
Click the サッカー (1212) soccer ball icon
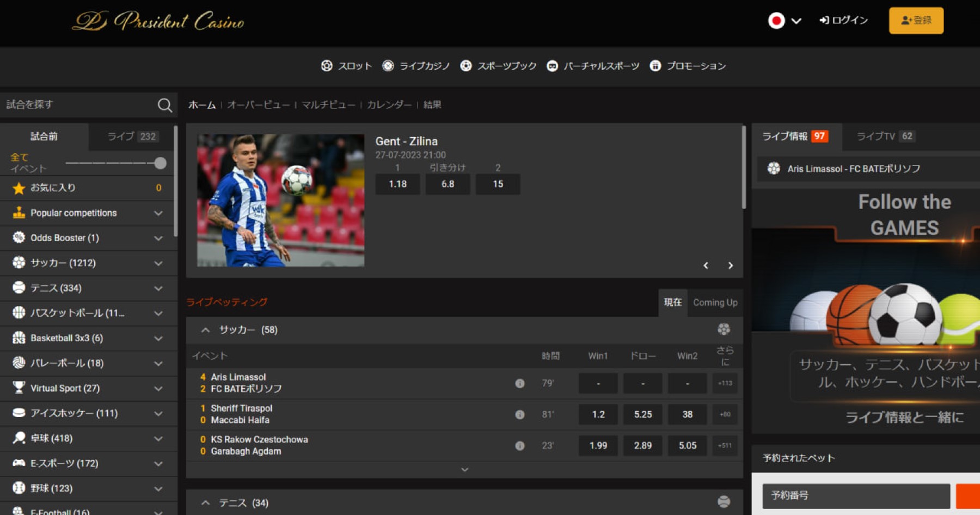[19, 263]
